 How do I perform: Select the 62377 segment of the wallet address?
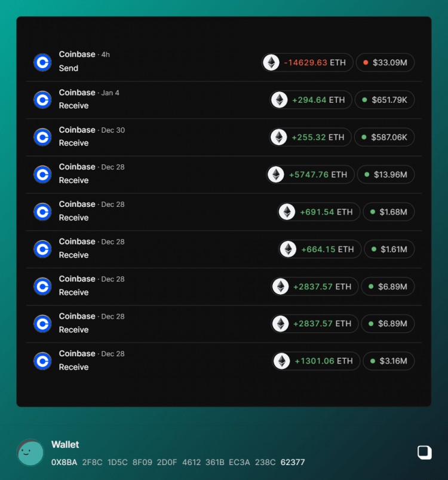[291, 461]
